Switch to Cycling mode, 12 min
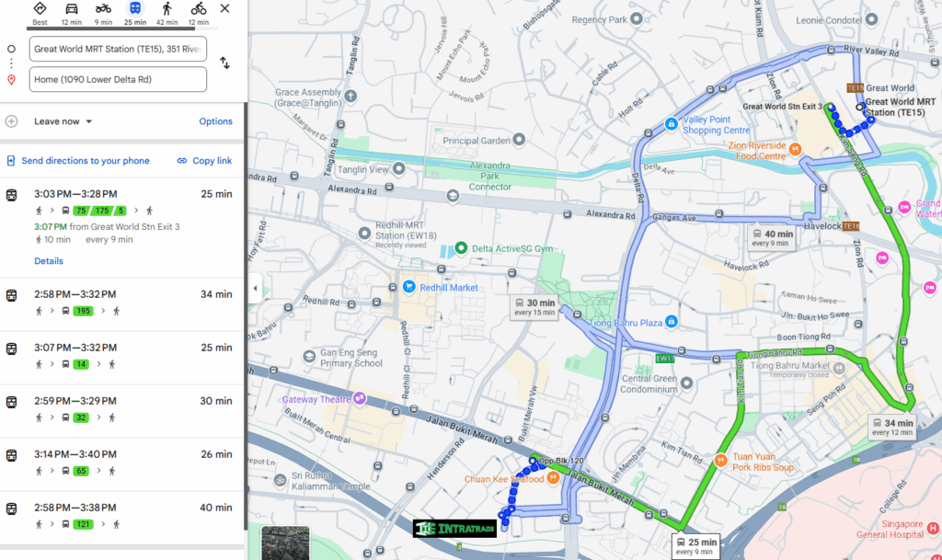The width and height of the screenshot is (942, 560). click(199, 13)
